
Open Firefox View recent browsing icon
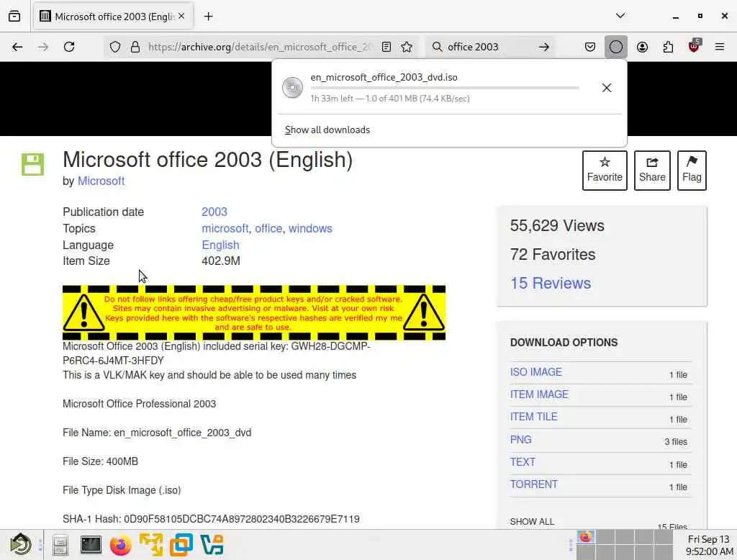pyautogui.click(x=14, y=17)
